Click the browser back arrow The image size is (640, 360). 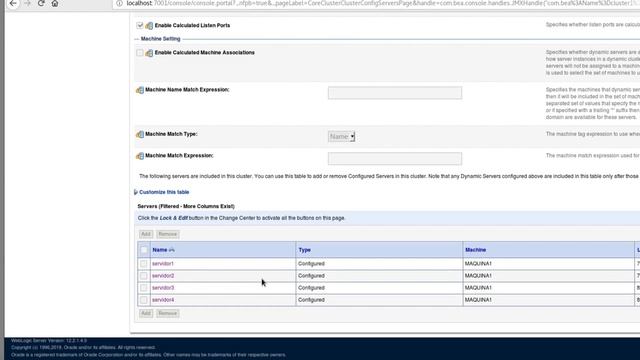point(13,3)
